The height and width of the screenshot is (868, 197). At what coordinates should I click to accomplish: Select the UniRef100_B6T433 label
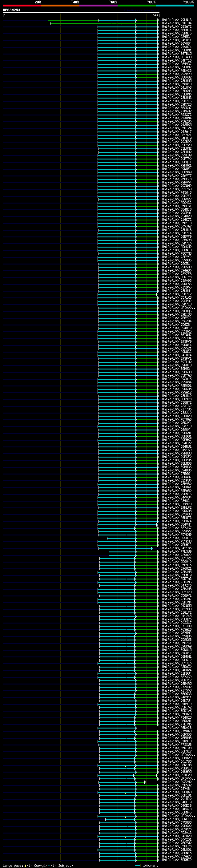[x=177, y=57]
